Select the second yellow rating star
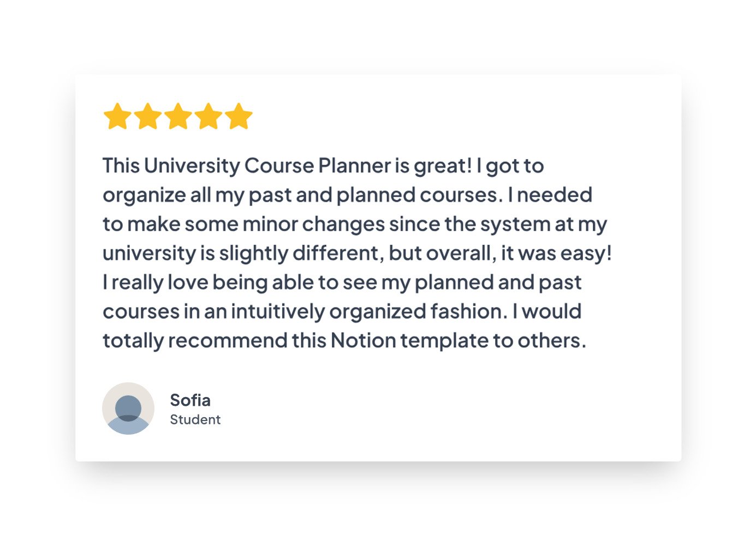The image size is (756, 535). (x=148, y=116)
